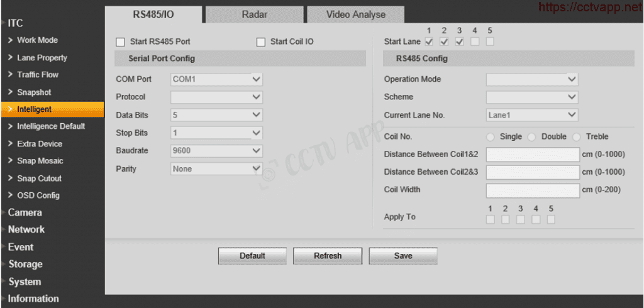This screenshot has width=644, height=308.
Task: Enable the Start RS485 Port checkbox
Action: [x=120, y=42]
